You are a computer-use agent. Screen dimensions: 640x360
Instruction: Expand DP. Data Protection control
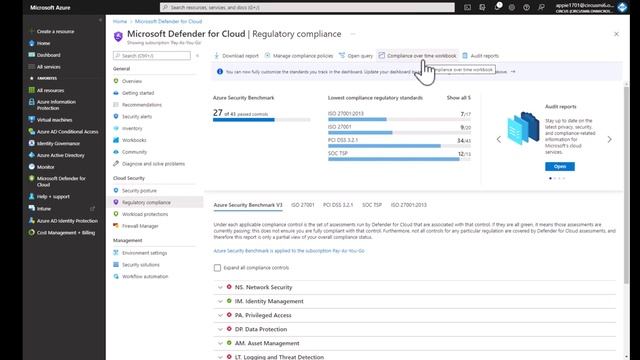[x=220, y=329]
